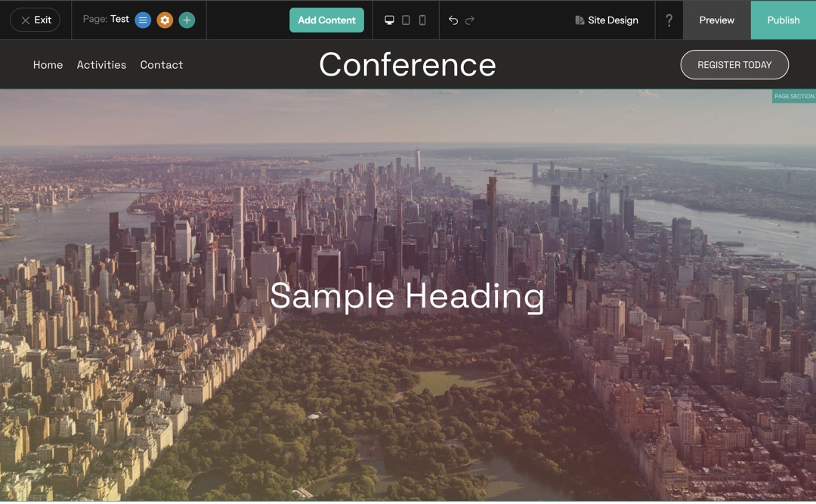Publish the site

click(x=783, y=20)
